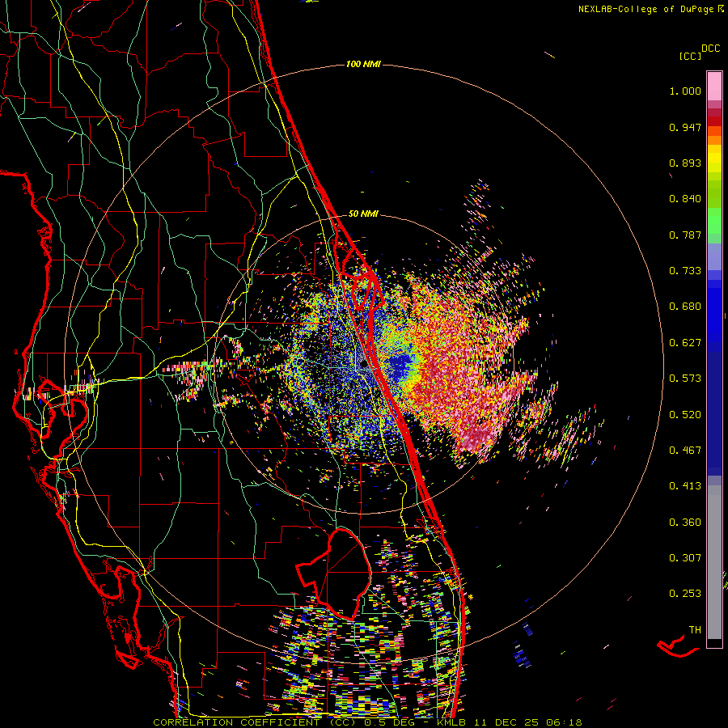This screenshot has height=728, width=728.
Task: Click the 0.467 scale value
Action: click(685, 451)
